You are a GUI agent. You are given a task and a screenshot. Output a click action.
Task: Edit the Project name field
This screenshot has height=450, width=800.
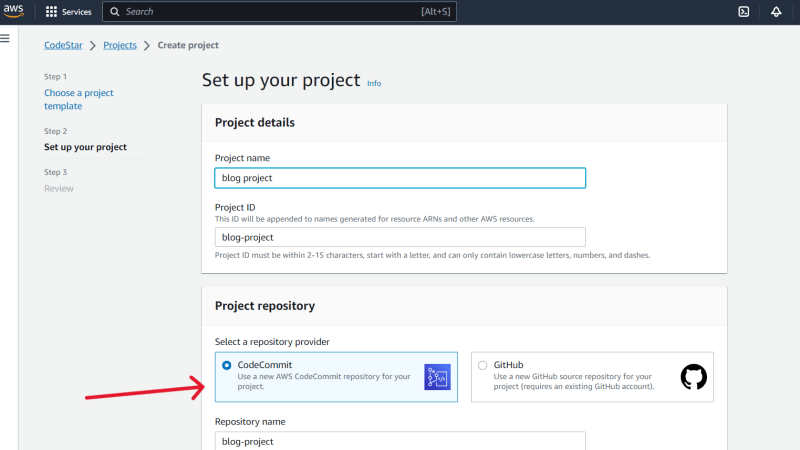pos(400,178)
